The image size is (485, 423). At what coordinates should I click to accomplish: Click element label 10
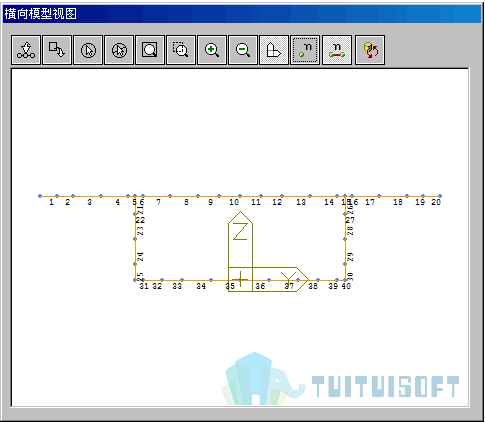point(234,202)
